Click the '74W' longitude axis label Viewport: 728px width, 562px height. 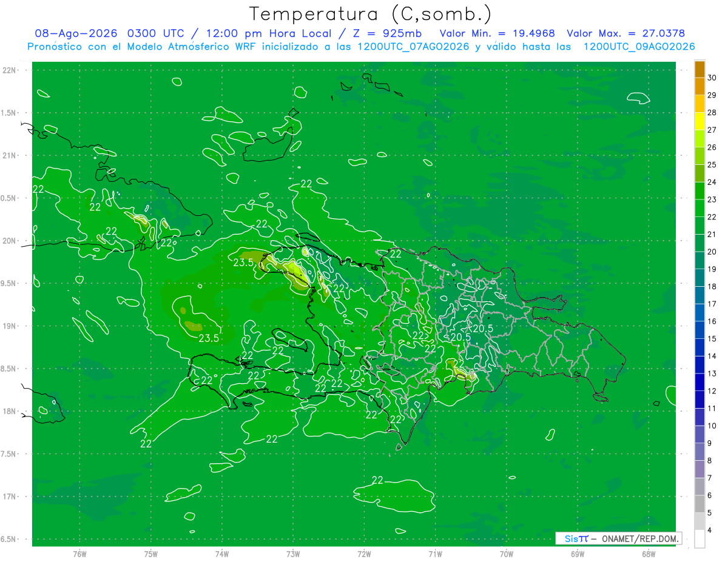pos(222,554)
